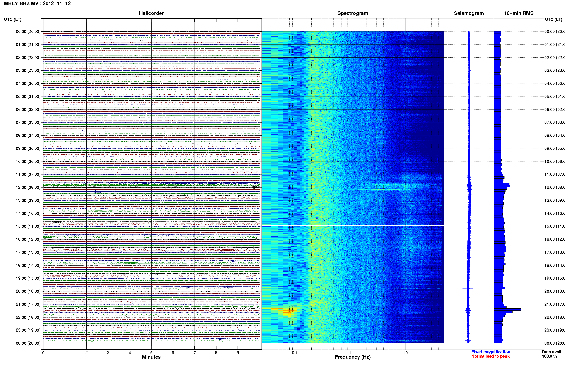Click the right 'UTC (LT)' axis label
This screenshot has height=368, width=588.
click(553, 19)
